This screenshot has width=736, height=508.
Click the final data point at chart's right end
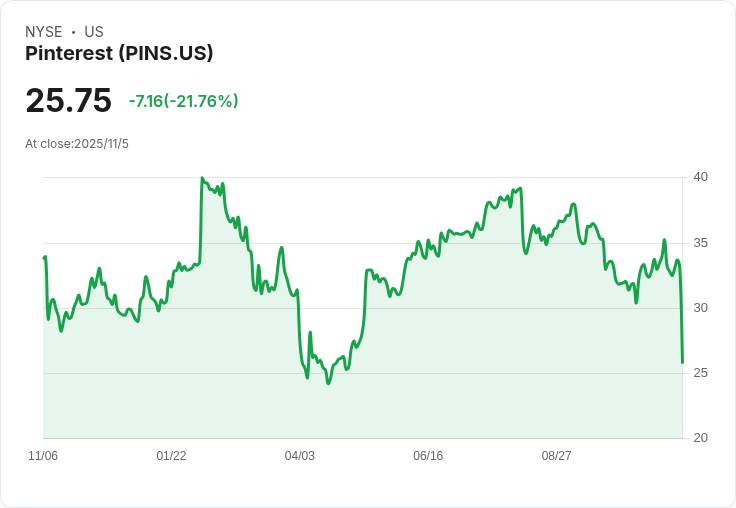click(x=682, y=362)
